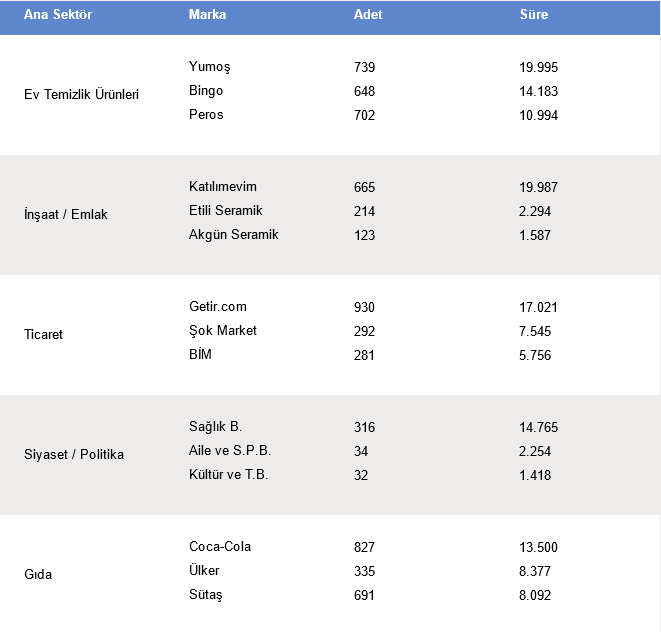The image size is (661, 632).
Task: Click the 930 count for Getir.com
Action: [365, 307]
